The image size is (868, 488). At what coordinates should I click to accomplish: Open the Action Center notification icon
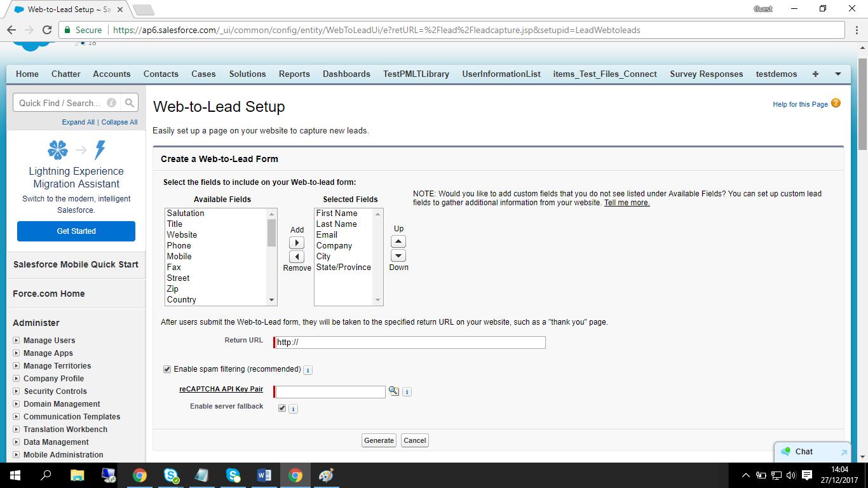[x=807, y=475]
